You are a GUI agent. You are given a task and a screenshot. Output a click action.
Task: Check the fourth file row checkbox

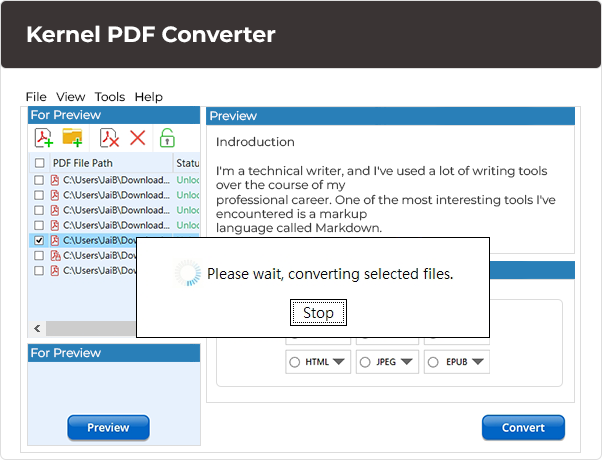click(39, 225)
